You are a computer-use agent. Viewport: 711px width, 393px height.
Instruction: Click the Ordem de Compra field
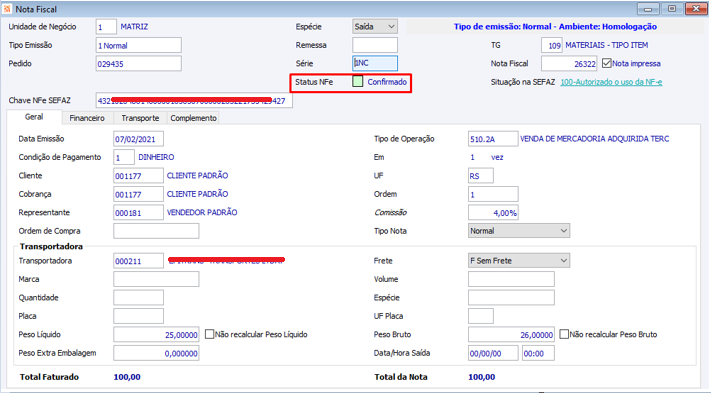pyautogui.click(x=156, y=231)
